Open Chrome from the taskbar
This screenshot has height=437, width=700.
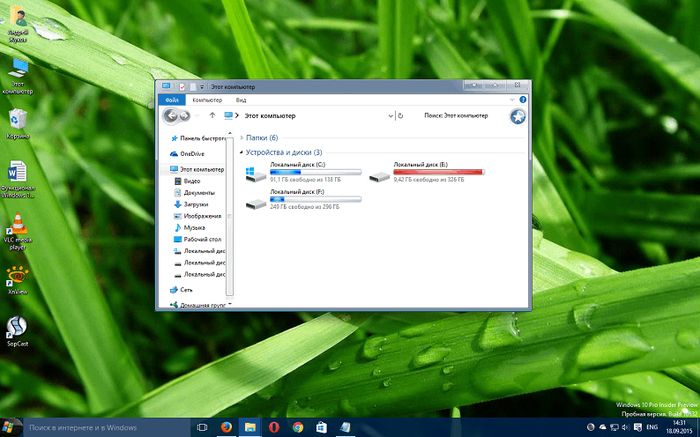[x=298, y=427]
